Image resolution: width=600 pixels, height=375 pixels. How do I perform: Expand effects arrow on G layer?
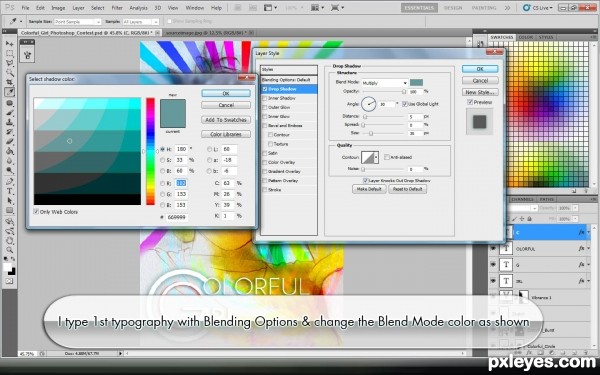[x=589, y=265]
